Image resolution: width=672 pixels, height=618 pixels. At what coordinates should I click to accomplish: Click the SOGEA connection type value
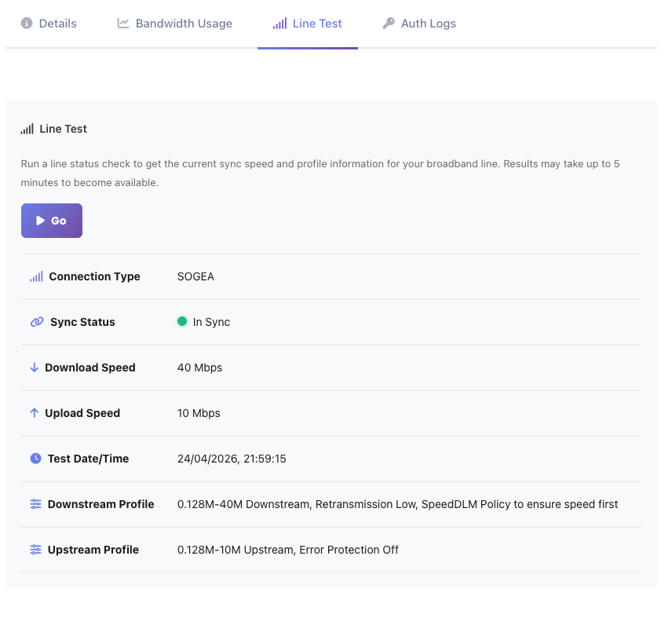(x=195, y=277)
